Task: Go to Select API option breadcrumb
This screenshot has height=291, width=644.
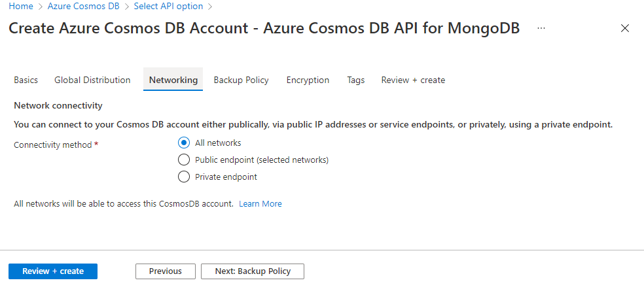Action: (x=168, y=6)
